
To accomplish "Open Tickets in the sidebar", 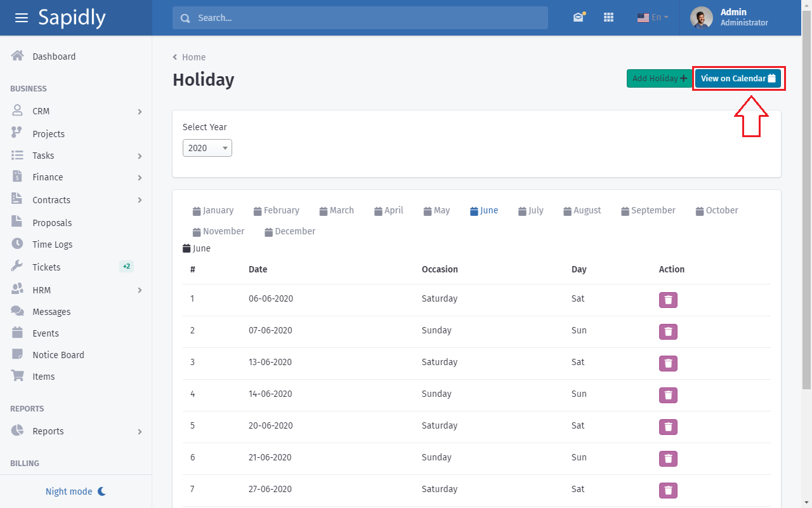I will pyautogui.click(x=46, y=267).
